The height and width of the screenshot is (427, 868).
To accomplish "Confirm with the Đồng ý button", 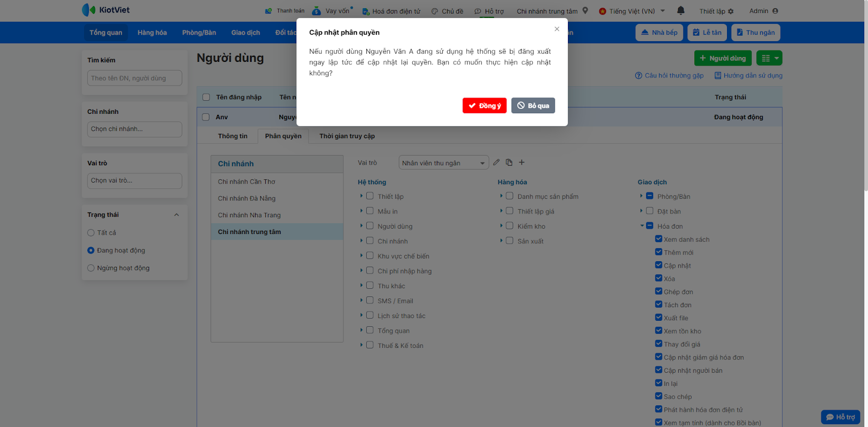I will click(484, 106).
